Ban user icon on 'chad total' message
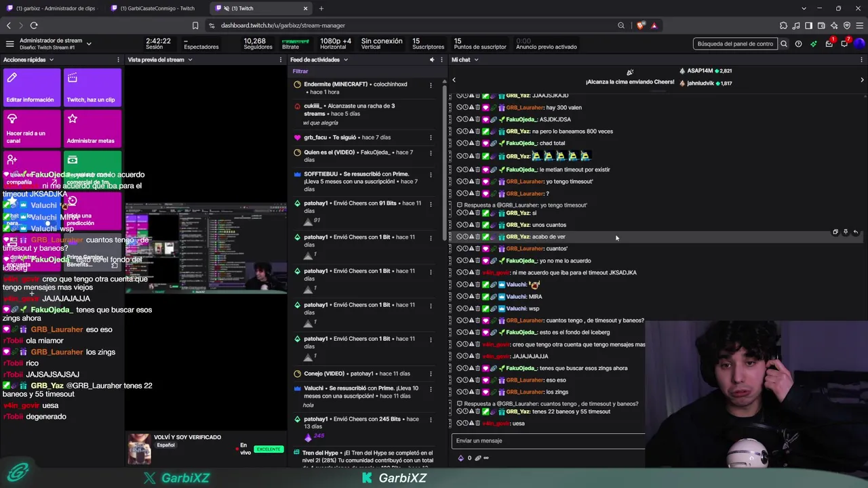Image resolution: width=868 pixels, height=488 pixels. click(x=459, y=143)
